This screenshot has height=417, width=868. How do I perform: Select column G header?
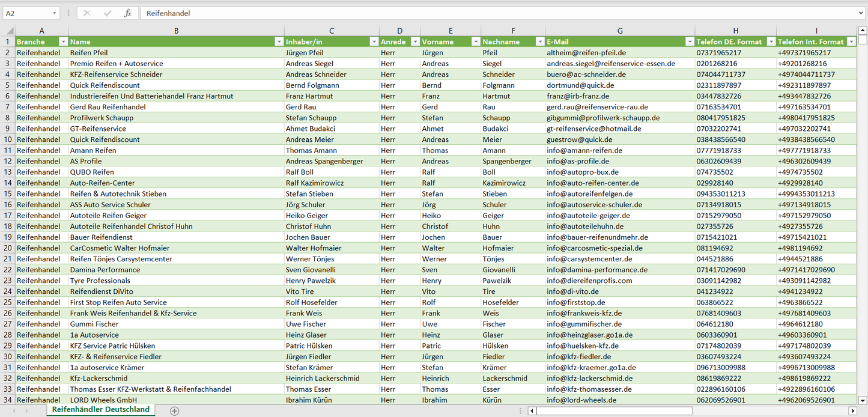click(620, 31)
